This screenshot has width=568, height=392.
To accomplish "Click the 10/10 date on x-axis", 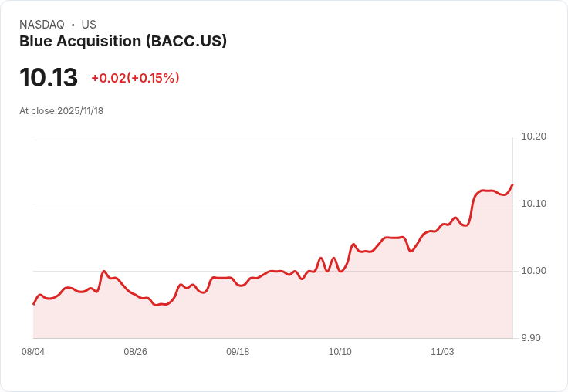I will [340, 352].
